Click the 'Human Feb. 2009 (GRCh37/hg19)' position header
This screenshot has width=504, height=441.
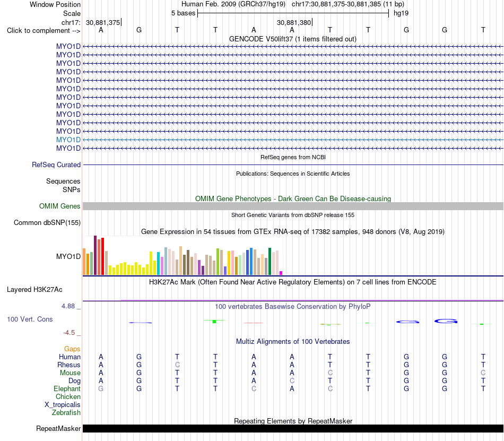tap(233, 4)
